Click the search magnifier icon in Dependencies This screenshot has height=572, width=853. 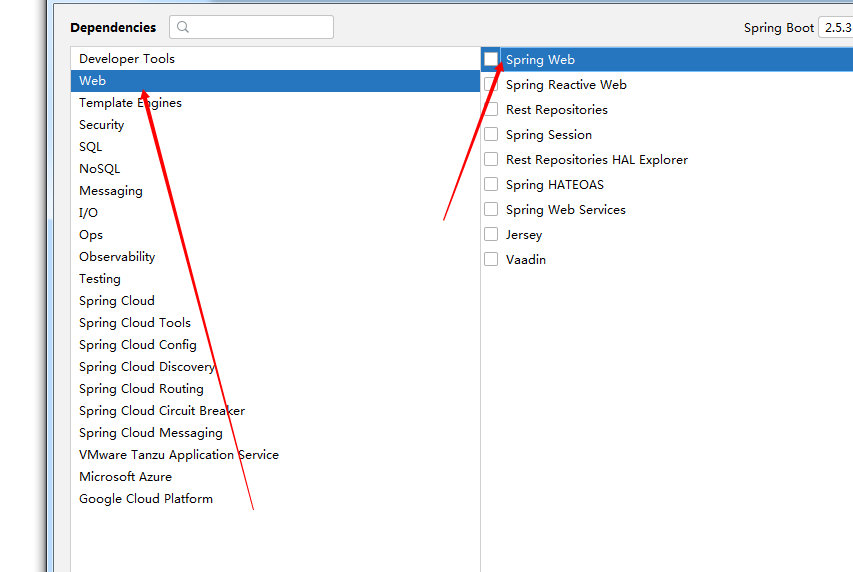click(x=183, y=27)
